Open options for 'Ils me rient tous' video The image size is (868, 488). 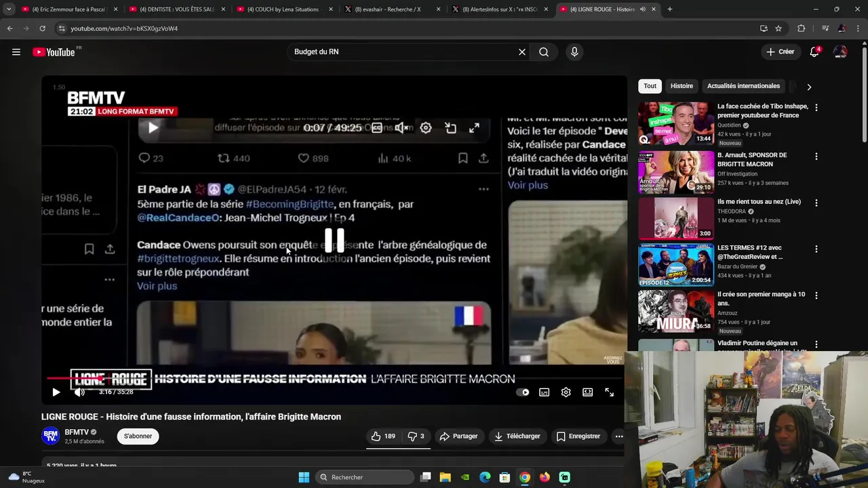pyautogui.click(x=816, y=203)
